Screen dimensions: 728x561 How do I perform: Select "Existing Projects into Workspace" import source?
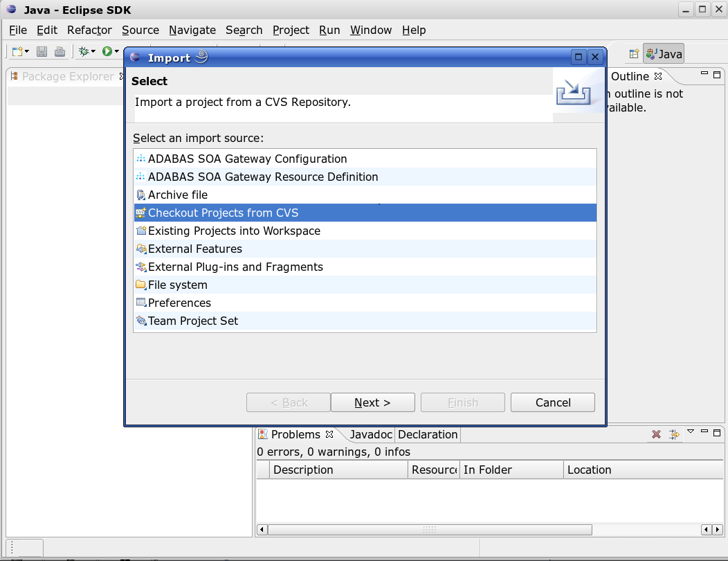(x=365, y=231)
